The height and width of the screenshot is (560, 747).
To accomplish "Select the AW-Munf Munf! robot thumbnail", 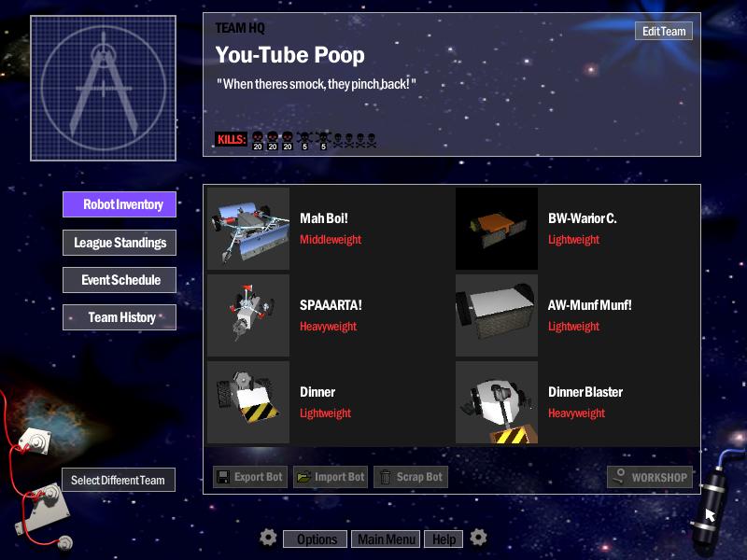I will pyautogui.click(x=497, y=315).
